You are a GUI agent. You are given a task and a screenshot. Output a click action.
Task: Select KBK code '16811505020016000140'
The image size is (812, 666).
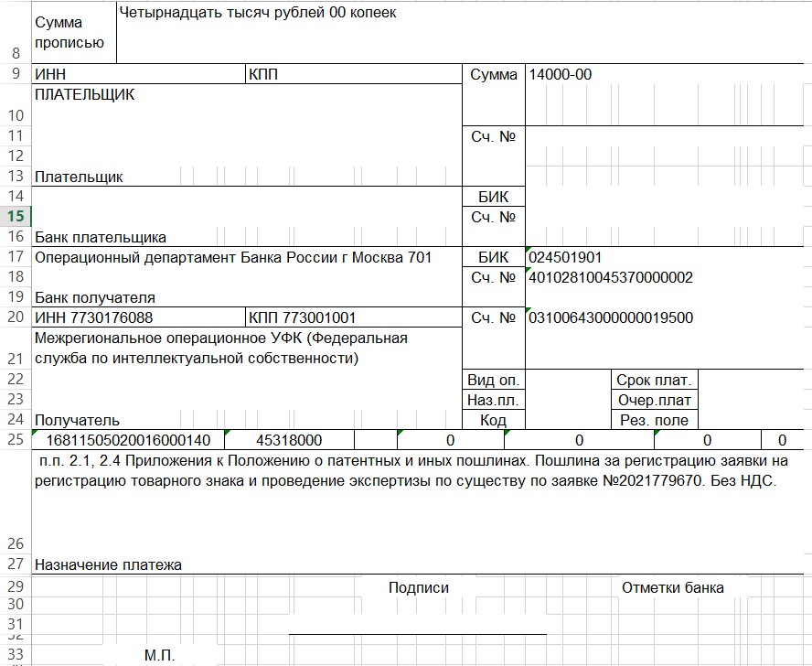click(128, 439)
